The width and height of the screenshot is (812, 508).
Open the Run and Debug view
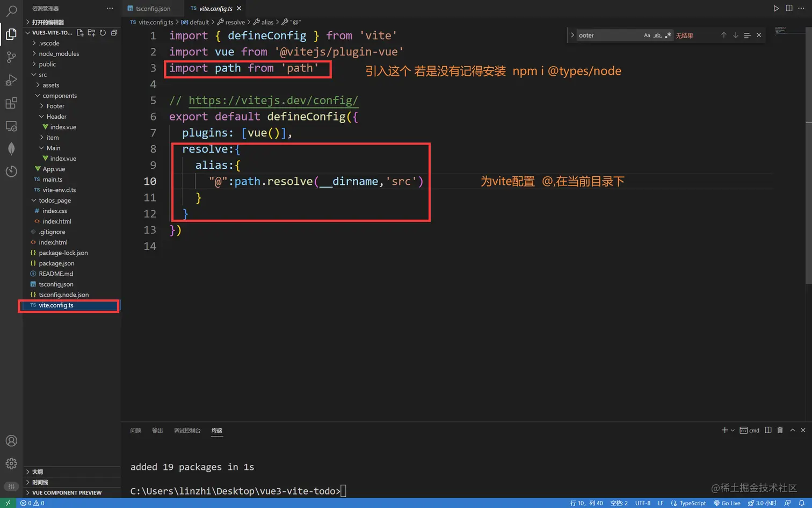coord(11,80)
